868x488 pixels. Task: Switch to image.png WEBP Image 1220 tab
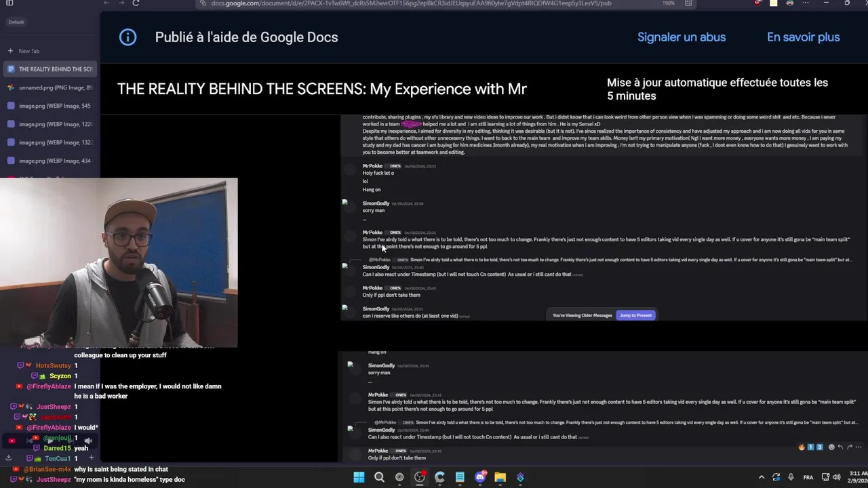49,124
